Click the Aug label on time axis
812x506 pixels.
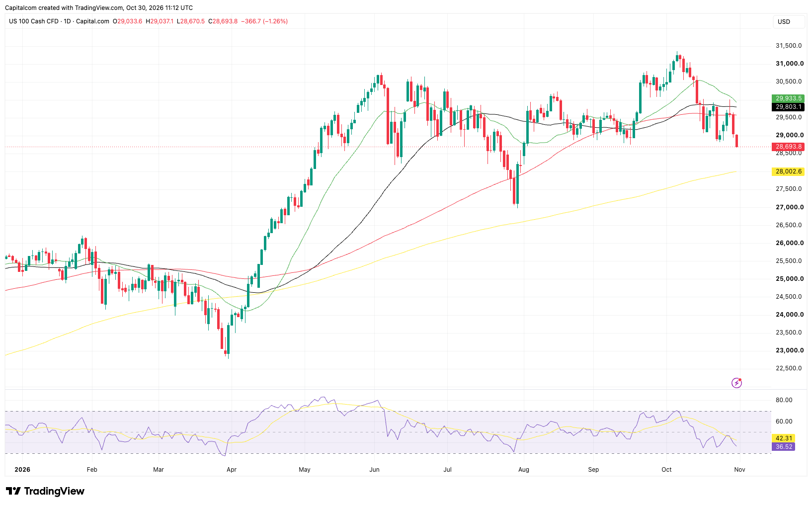pos(524,470)
